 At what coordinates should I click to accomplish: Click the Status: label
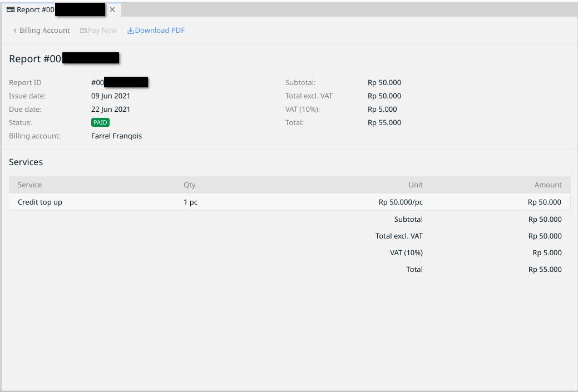click(x=20, y=122)
